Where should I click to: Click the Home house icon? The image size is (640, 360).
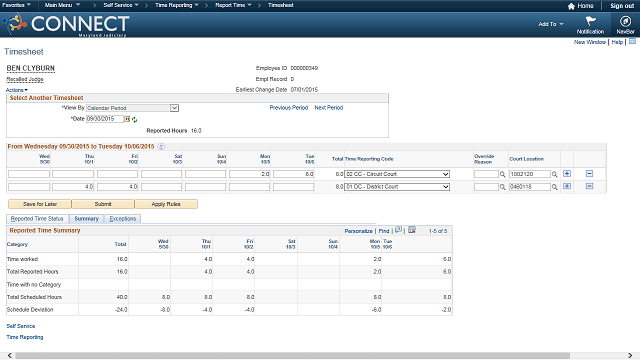[571, 6]
